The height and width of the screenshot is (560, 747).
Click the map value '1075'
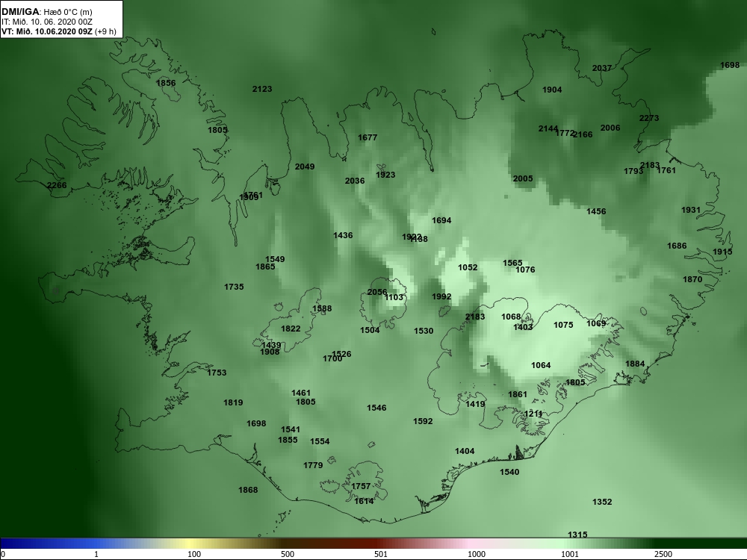pos(563,325)
